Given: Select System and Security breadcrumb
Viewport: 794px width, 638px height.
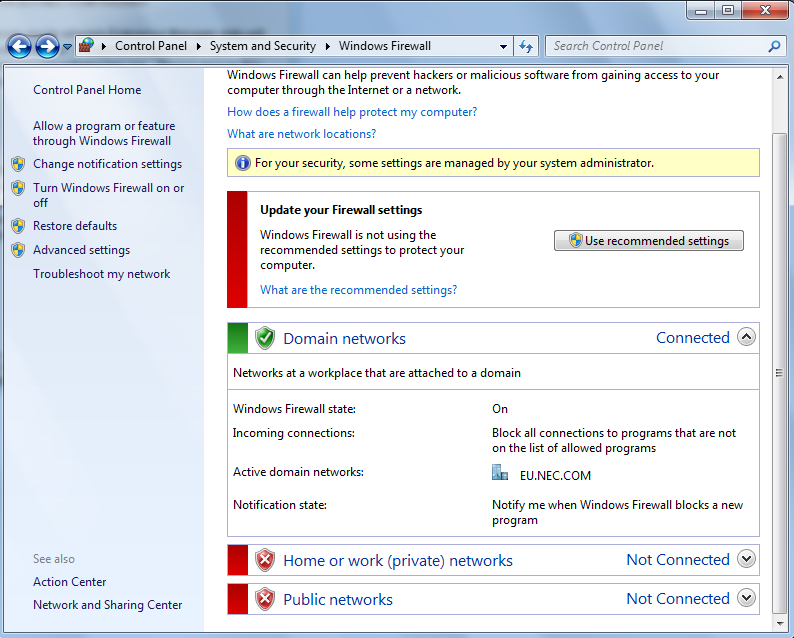Looking at the screenshot, I should click(x=263, y=46).
